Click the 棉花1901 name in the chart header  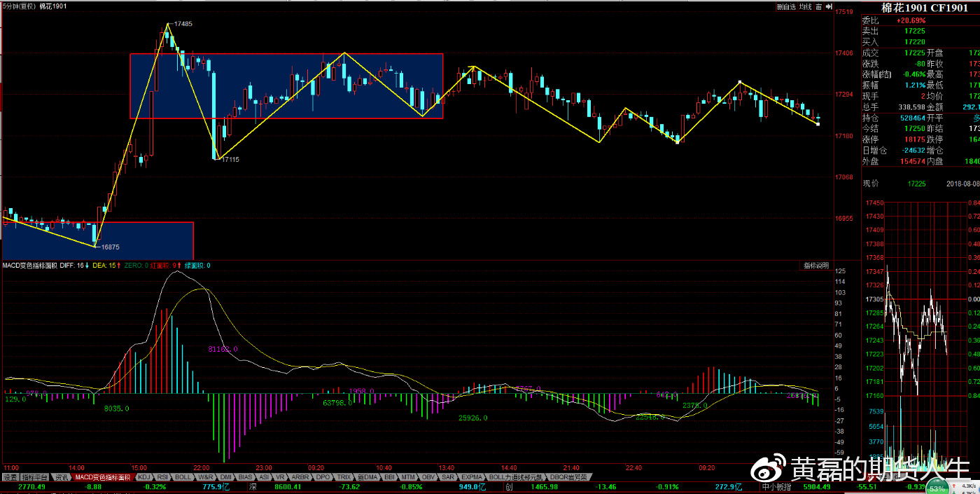tap(53, 6)
